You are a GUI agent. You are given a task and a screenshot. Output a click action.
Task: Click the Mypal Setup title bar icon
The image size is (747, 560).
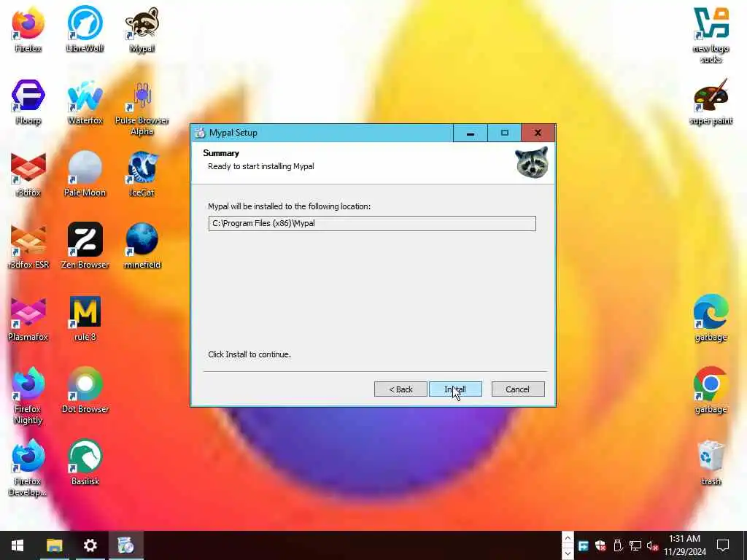tap(200, 133)
